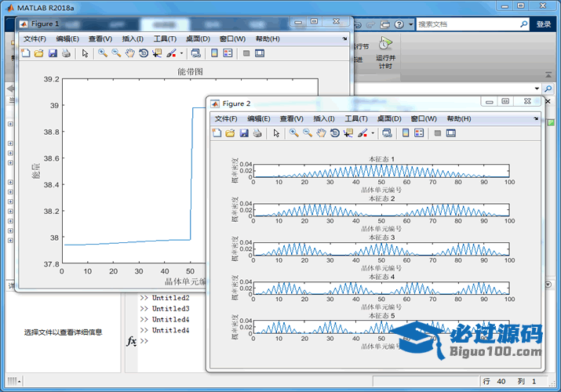Print figure icon in Figure 1 toolbar
The image size is (561, 392).
66,53
